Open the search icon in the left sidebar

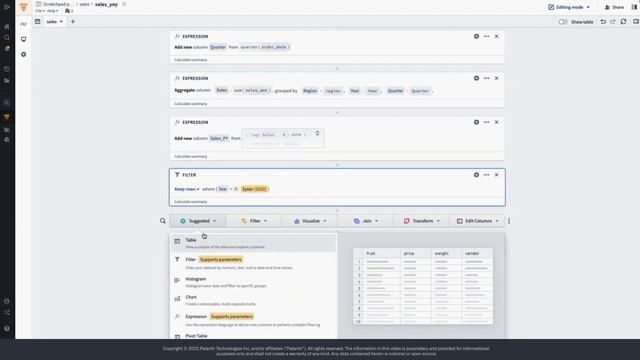7,38
